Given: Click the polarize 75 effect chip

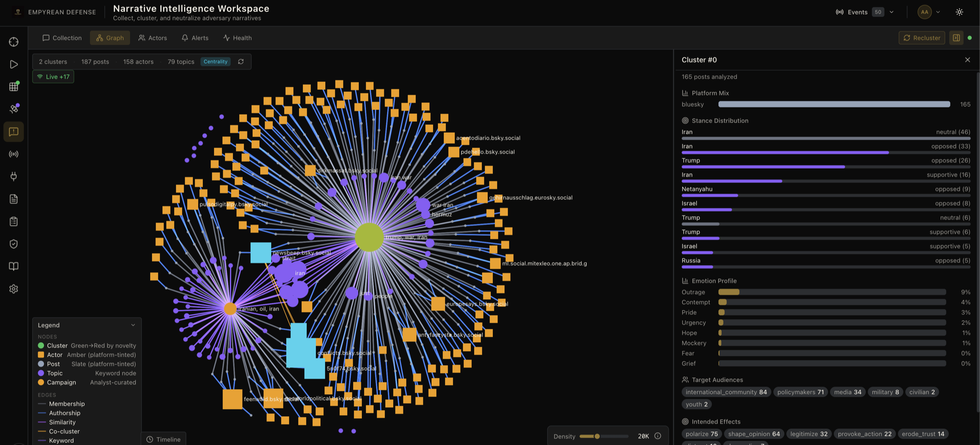Looking at the screenshot, I should coord(702,434).
